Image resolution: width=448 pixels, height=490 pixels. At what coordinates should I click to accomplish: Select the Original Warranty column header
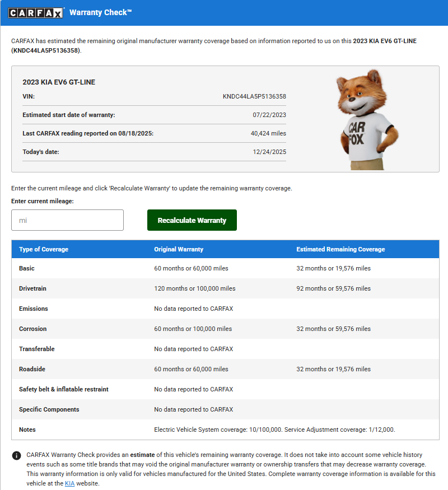click(x=179, y=249)
